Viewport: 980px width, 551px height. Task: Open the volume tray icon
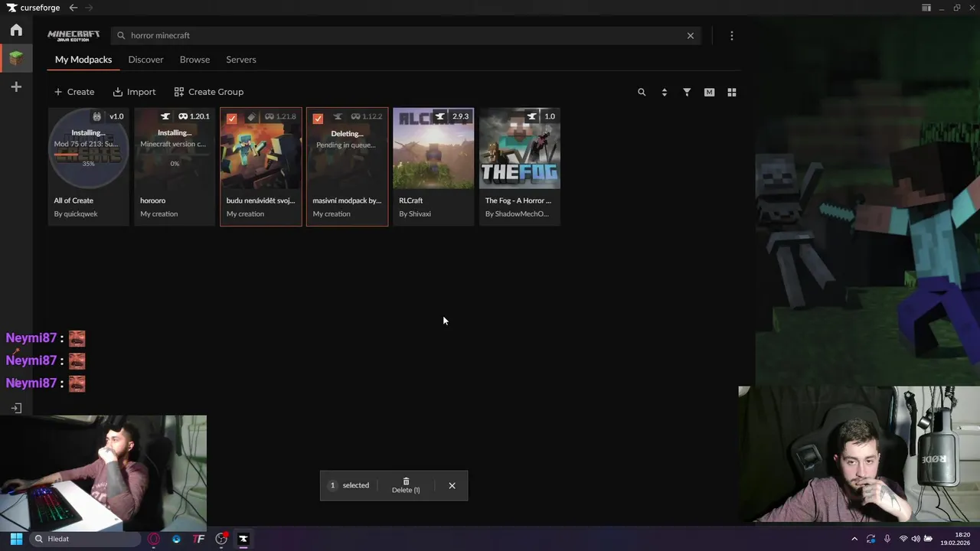coord(916,539)
